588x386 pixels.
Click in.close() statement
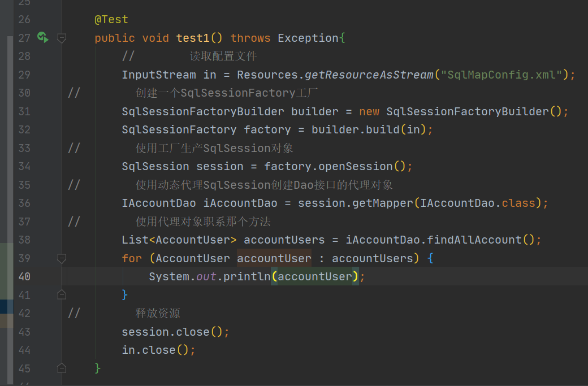click(x=159, y=350)
